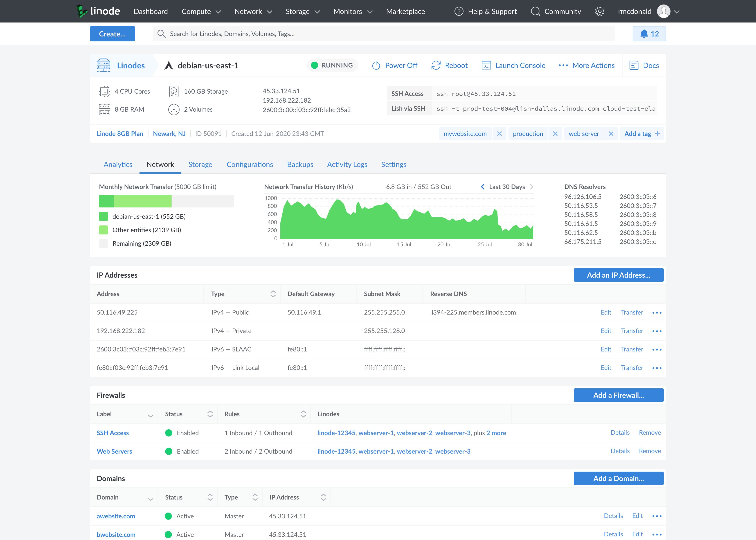Sort Domains by IP Address column
The width and height of the screenshot is (756, 540).
[x=324, y=497]
